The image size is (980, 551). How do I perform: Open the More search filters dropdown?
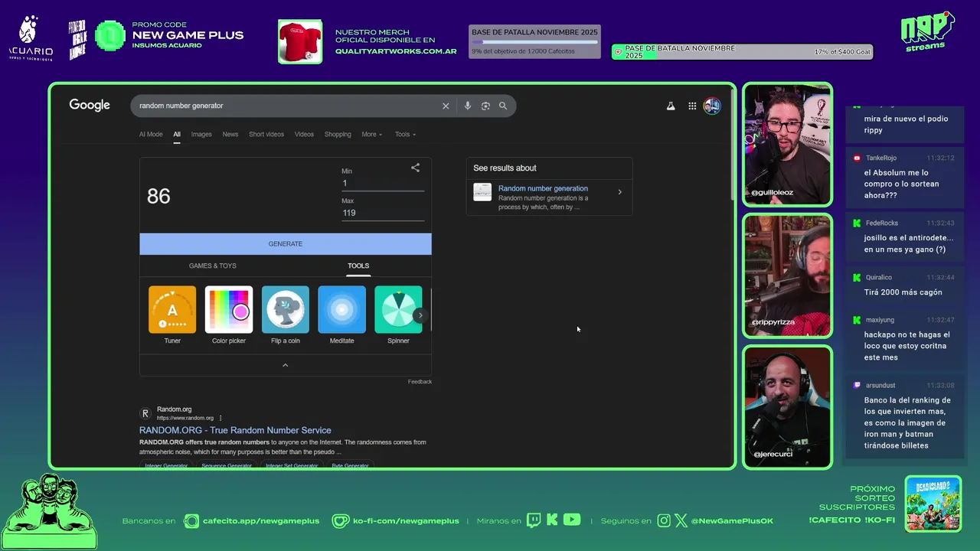tap(372, 135)
